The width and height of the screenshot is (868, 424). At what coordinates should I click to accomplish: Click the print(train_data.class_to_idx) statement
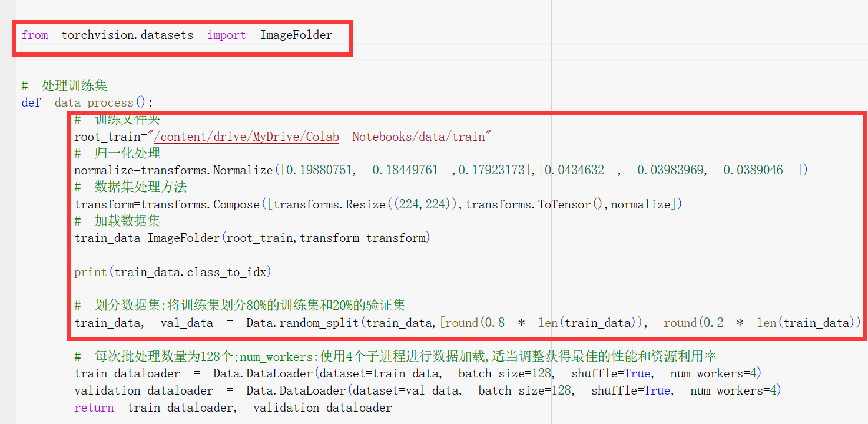(x=173, y=272)
